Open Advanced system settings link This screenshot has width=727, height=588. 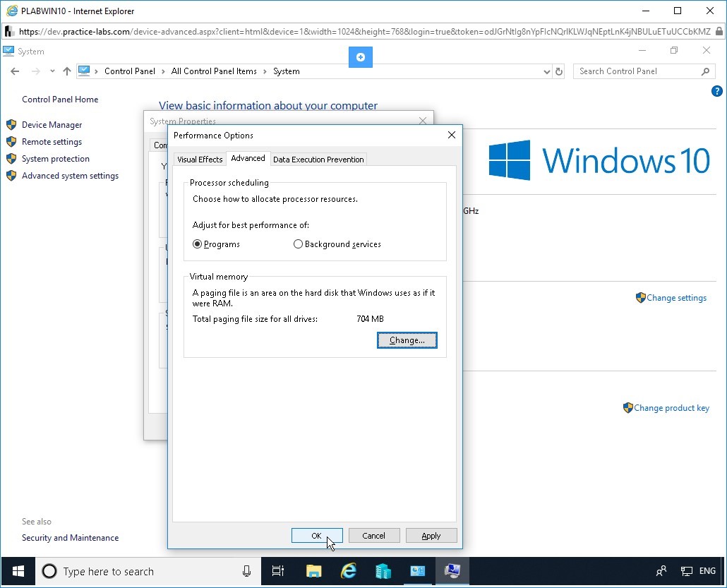tap(70, 175)
